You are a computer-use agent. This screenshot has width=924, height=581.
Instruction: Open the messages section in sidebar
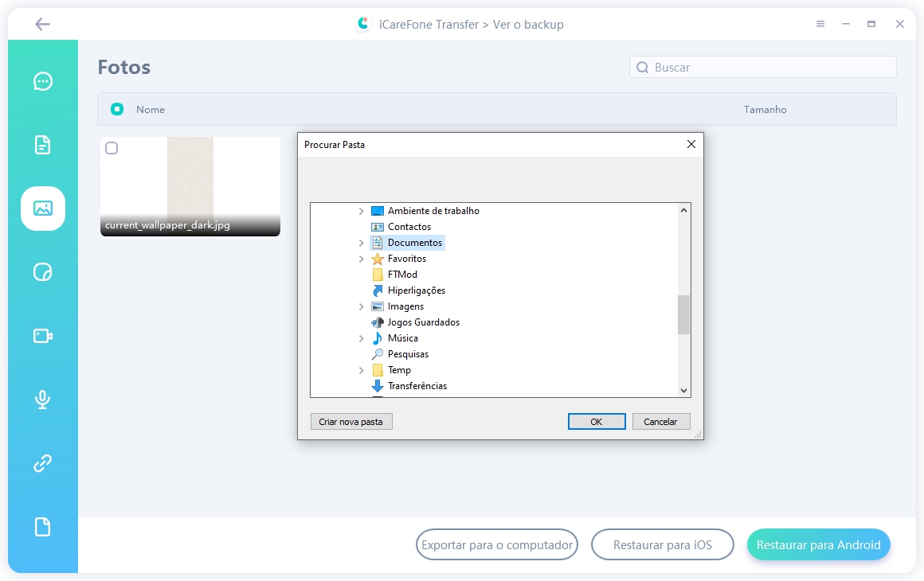(x=43, y=81)
